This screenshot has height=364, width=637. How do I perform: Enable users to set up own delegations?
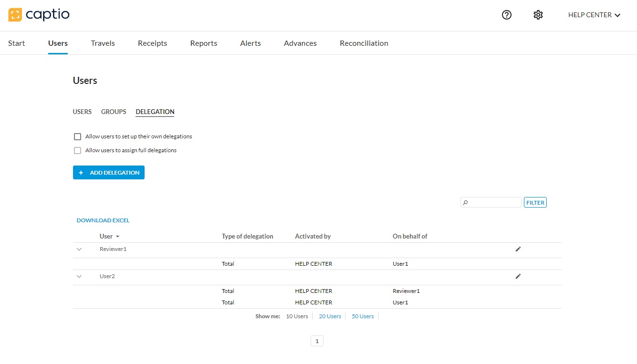pos(78,137)
